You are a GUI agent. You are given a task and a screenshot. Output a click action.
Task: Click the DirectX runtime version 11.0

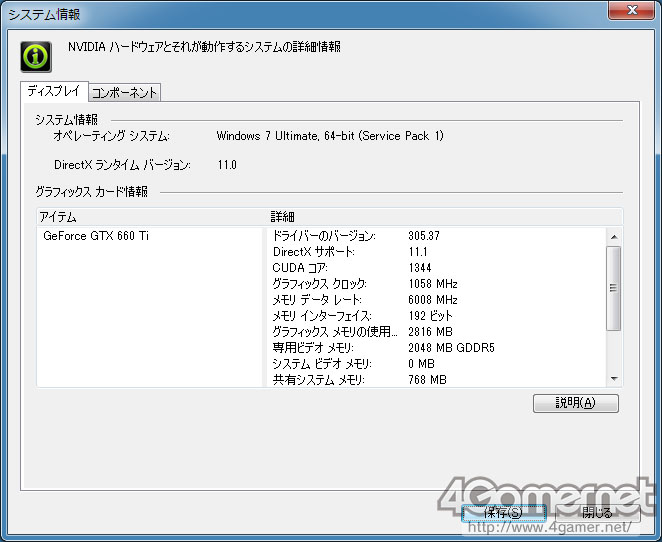click(x=227, y=165)
